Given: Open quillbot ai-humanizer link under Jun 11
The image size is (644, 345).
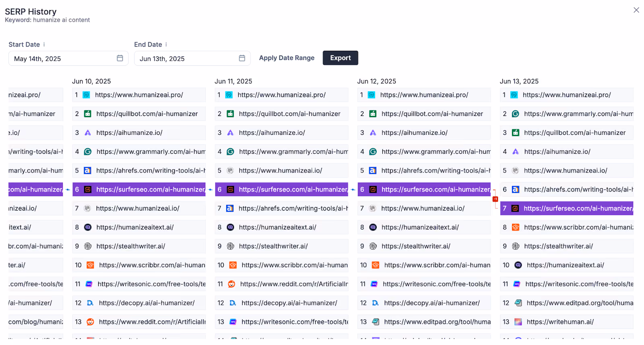Looking at the screenshot, I should [289, 114].
